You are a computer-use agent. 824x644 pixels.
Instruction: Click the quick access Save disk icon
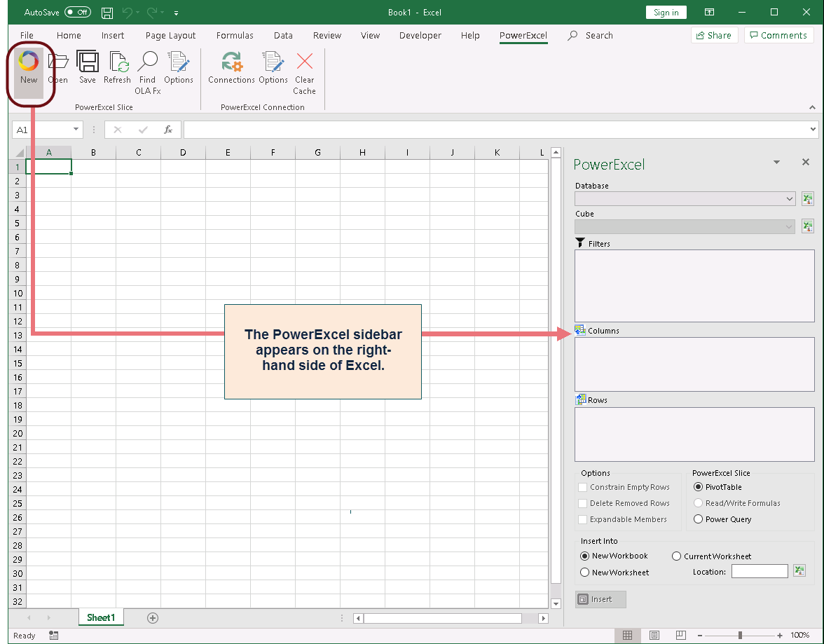tap(107, 13)
